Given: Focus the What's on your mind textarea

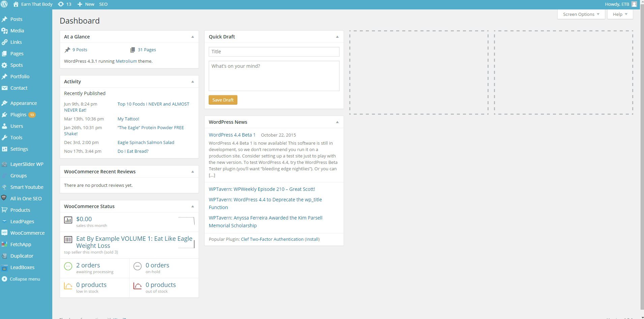Looking at the screenshot, I should 274,76.
